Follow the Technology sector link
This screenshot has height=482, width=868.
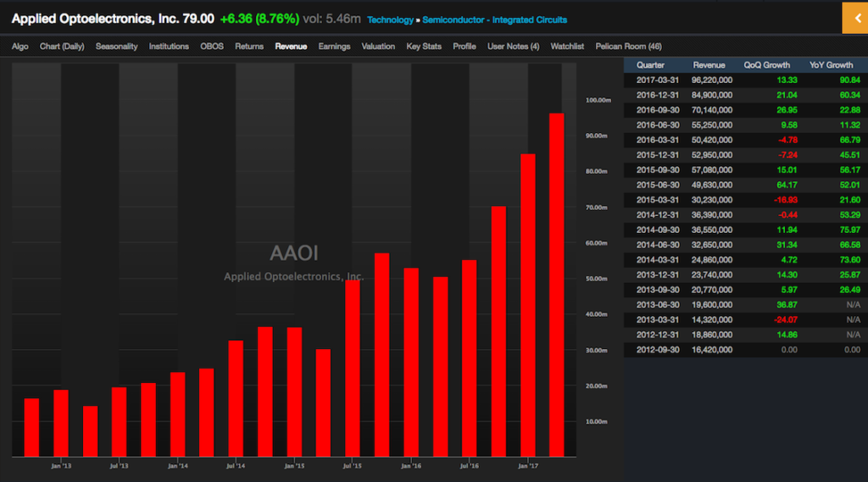click(390, 20)
